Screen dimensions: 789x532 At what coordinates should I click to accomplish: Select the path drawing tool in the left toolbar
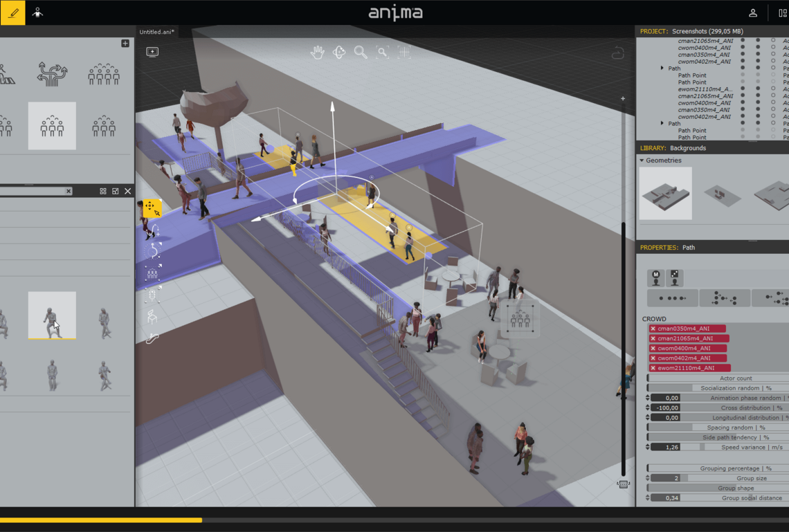[153, 230]
